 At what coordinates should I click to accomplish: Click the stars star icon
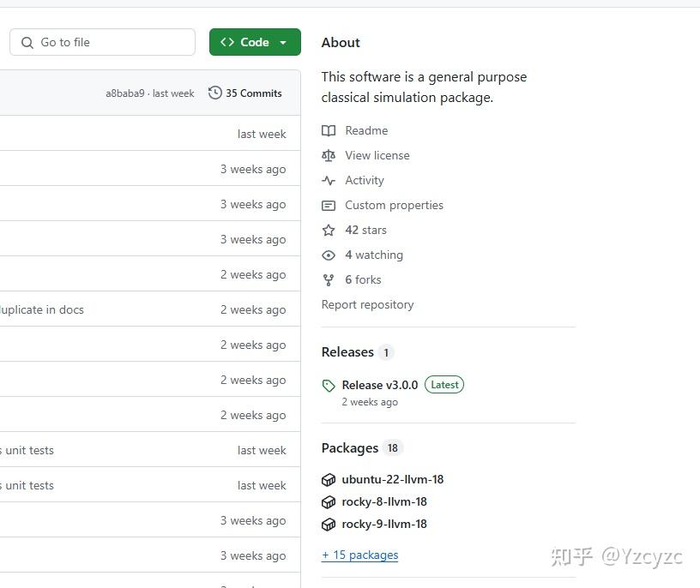click(x=329, y=231)
